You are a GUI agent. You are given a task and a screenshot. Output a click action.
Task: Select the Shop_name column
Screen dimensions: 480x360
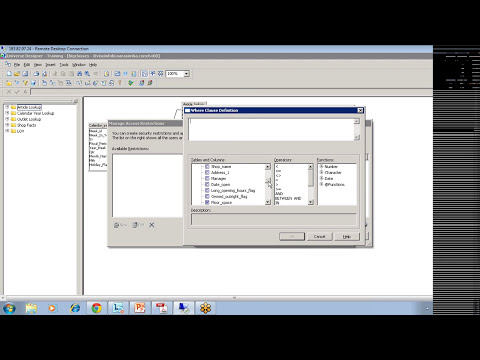click(221, 166)
